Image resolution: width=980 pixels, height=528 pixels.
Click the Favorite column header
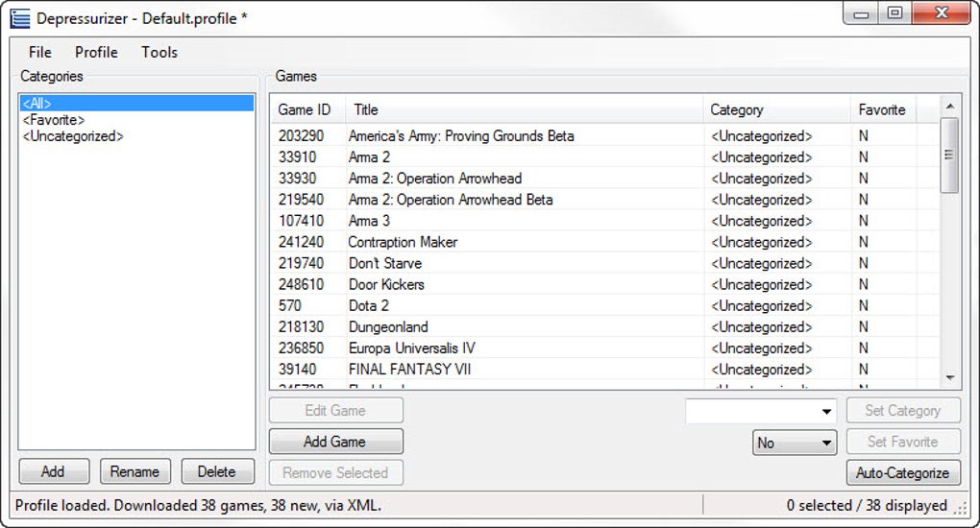[x=882, y=109]
